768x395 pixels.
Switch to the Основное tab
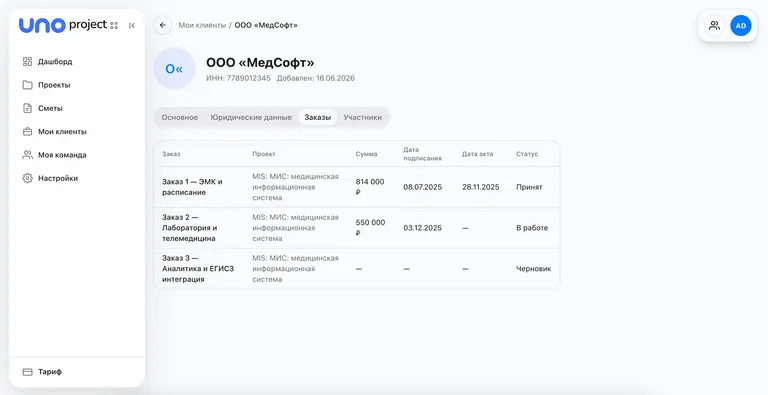[180, 118]
